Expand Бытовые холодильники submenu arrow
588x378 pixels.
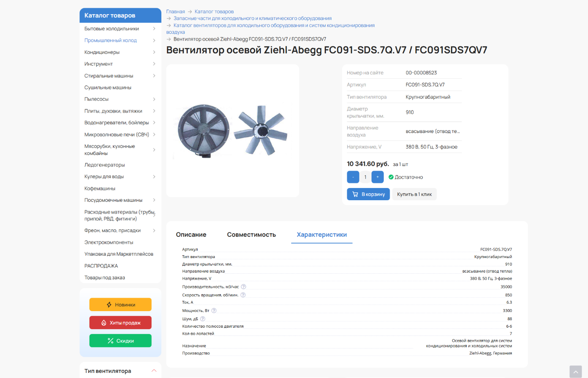pos(154,29)
